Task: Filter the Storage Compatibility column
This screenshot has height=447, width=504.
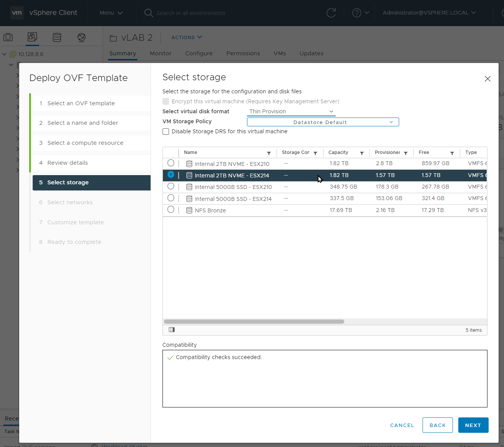Action: (315, 153)
